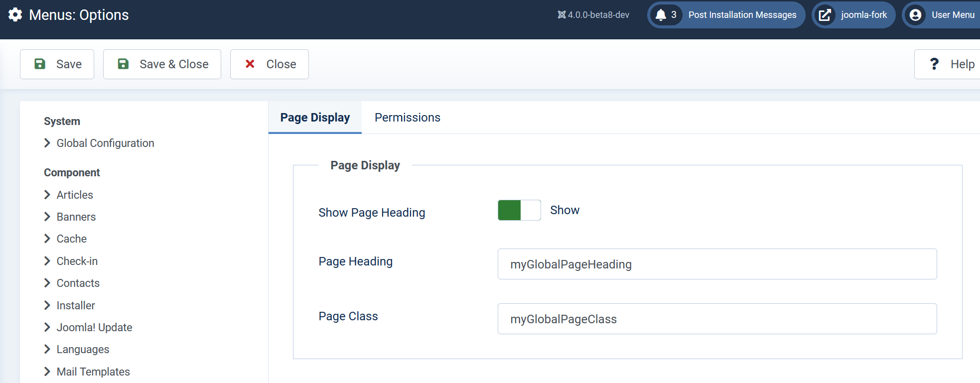Click the chevron beside Check-in
The height and width of the screenshot is (383, 980).
tap(47, 261)
